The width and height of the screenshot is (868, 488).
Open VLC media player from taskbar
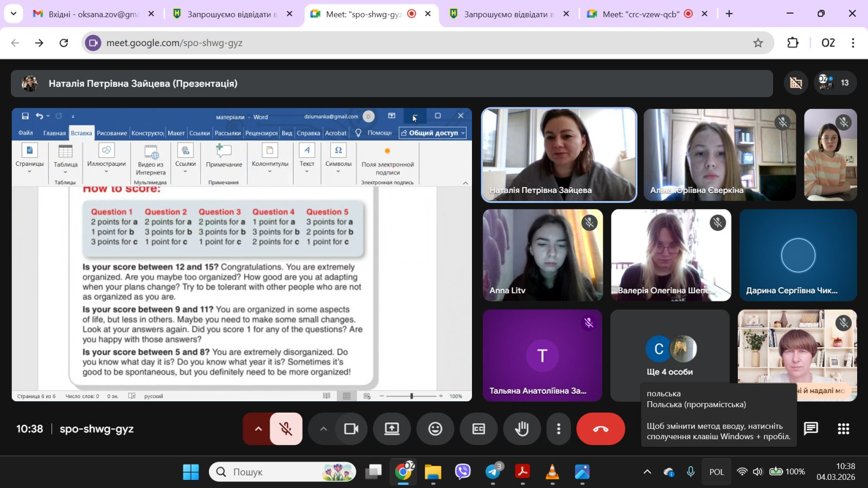[552, 472]
